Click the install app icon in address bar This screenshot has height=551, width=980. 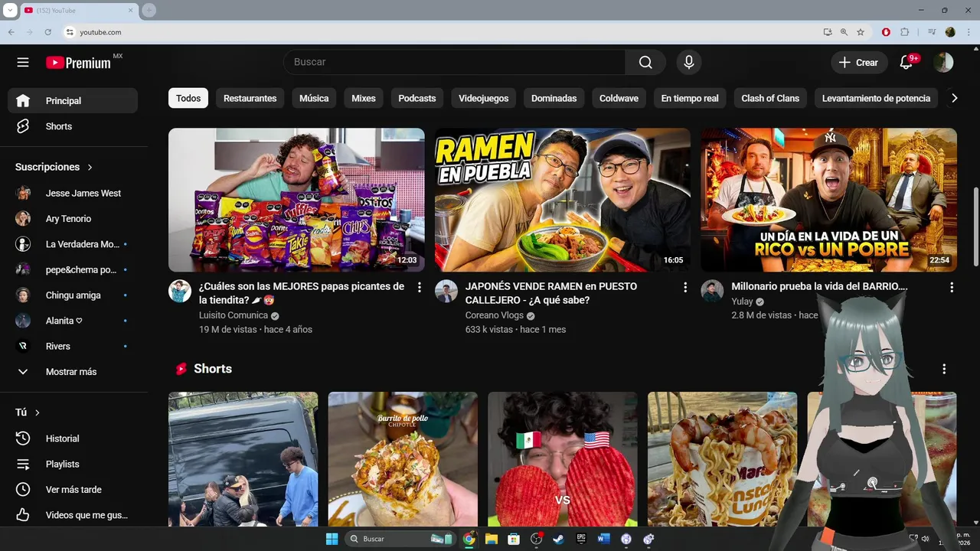(828, 32)
